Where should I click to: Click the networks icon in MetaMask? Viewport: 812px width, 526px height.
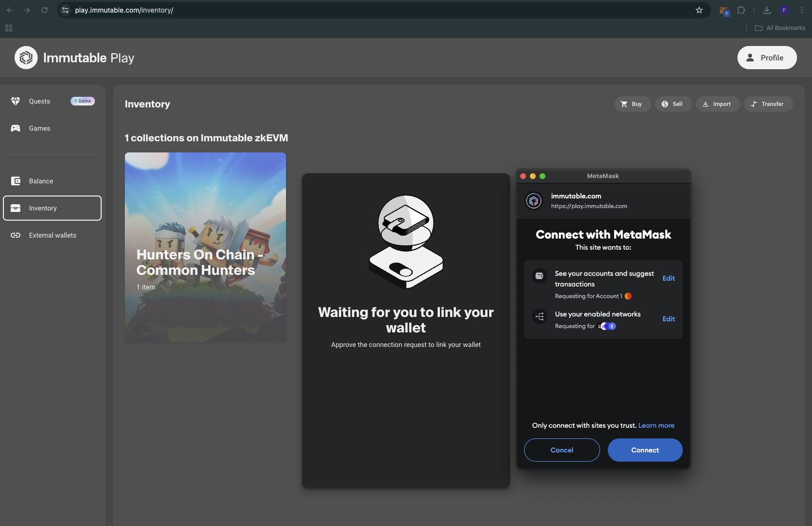(x=540, y=316)
